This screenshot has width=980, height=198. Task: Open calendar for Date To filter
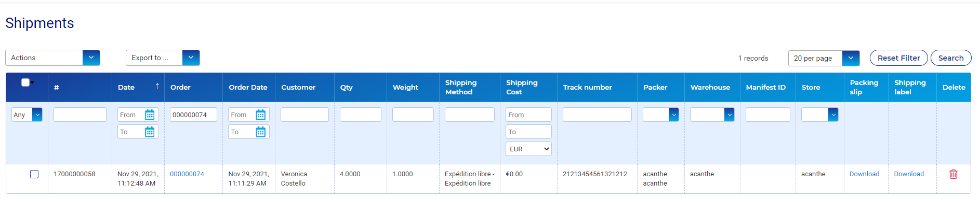tap(150, 132)
